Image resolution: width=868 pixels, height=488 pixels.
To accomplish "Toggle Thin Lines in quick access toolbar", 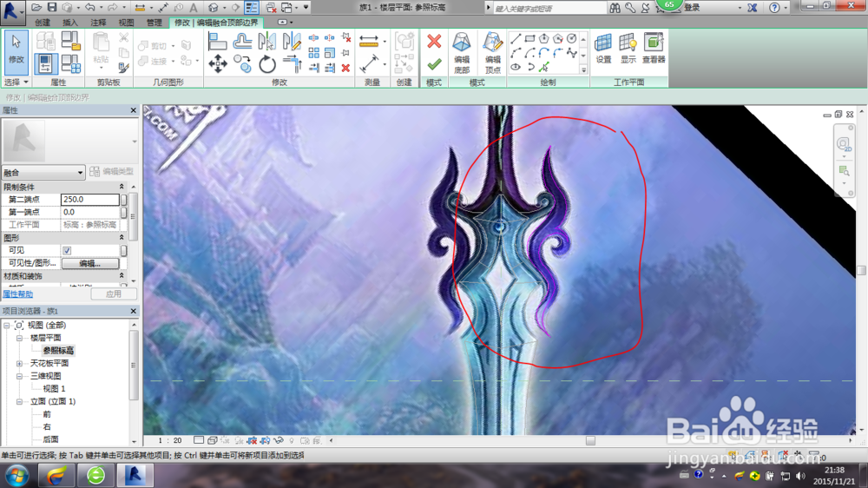I will [x=252, y=7].
